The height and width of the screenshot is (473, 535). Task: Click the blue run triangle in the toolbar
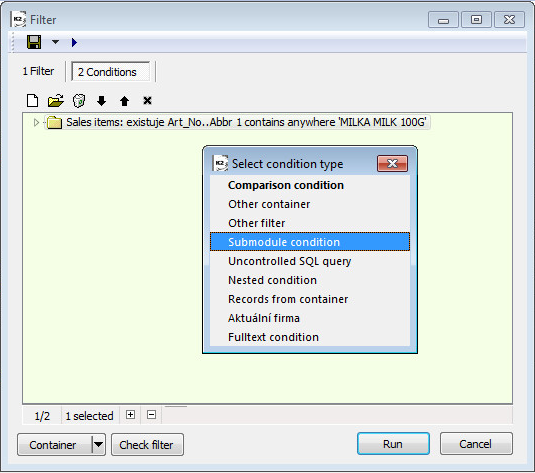click(74, 43)
